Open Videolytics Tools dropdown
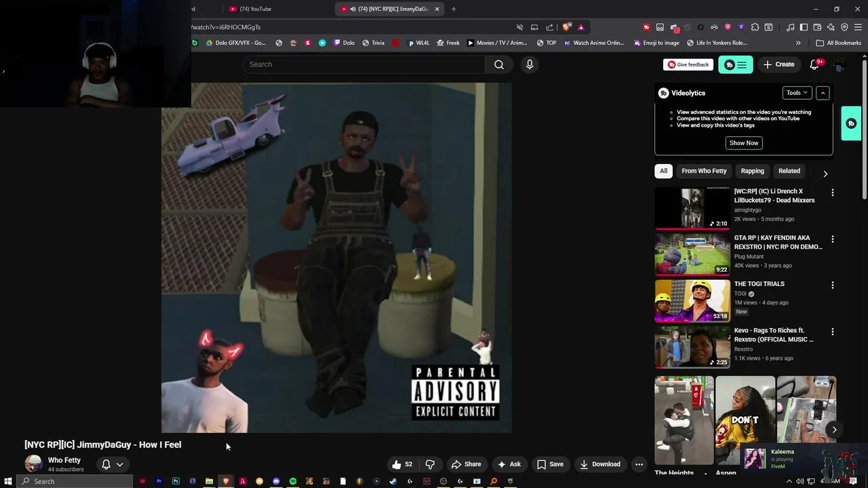This screenshot has height=488, width=868. (797, 93)
